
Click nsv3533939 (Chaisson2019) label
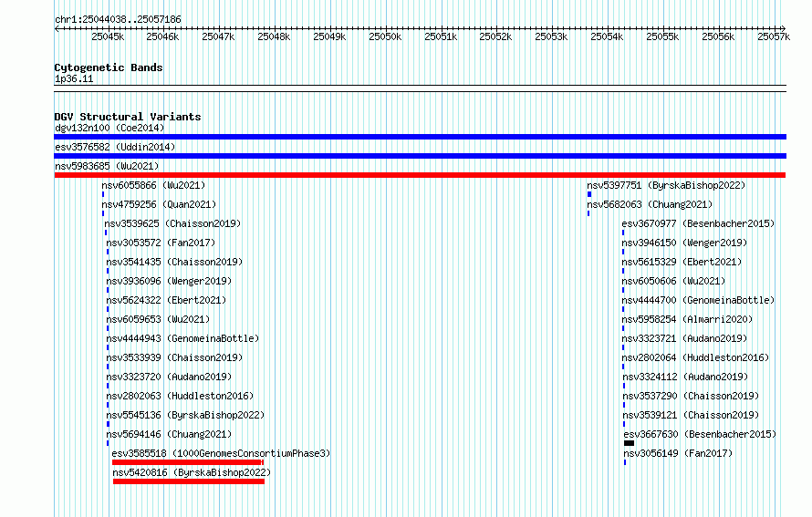[174, 357]
